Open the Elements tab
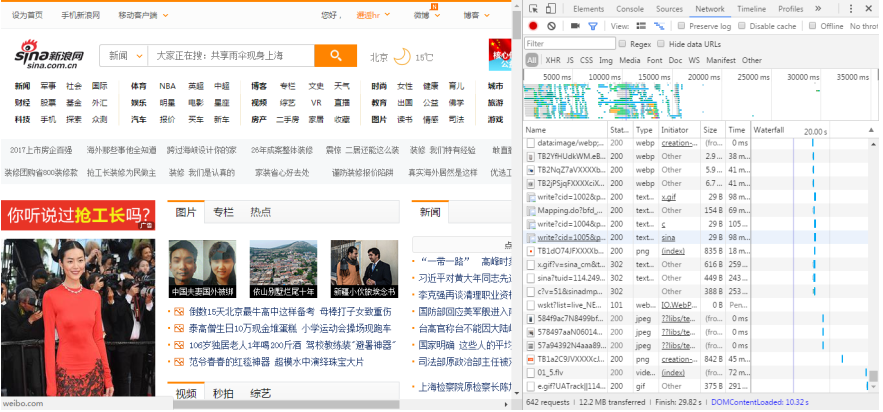The height and width of the screenshot is (412, 883). (x=588, y=8)
